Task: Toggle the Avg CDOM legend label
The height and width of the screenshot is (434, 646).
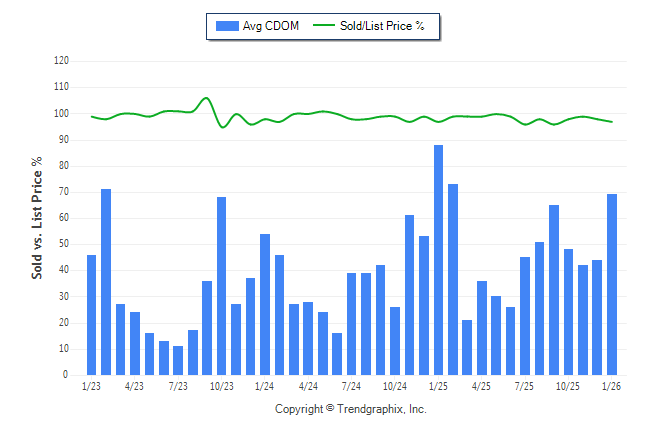Action: 271,26
